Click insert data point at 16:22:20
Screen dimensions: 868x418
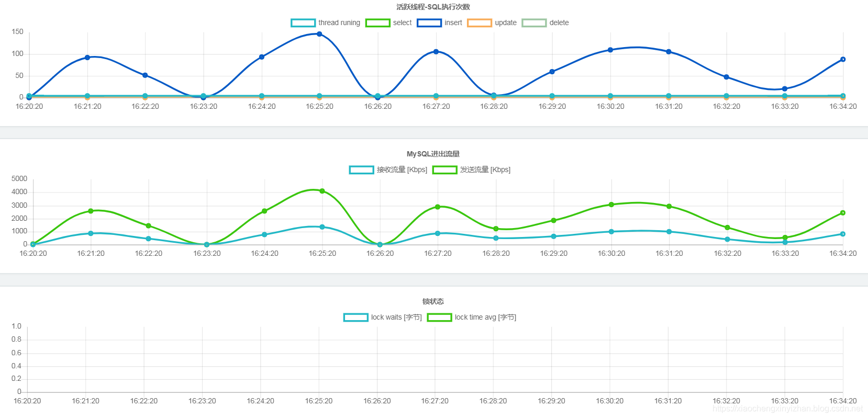(x=145, y=75)
